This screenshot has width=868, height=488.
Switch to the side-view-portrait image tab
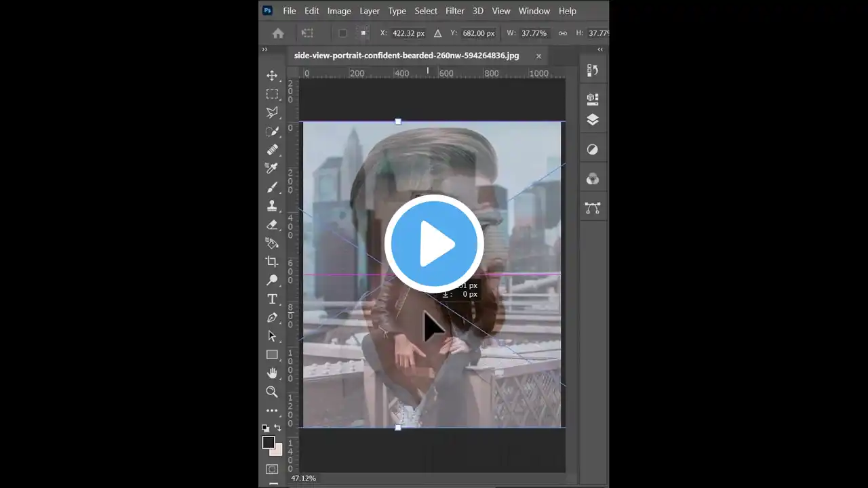point(405,56)
